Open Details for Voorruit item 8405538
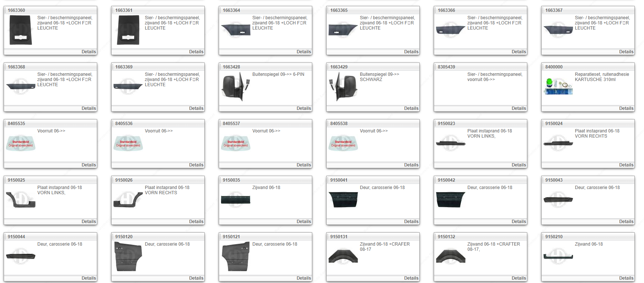 (411, 165)
